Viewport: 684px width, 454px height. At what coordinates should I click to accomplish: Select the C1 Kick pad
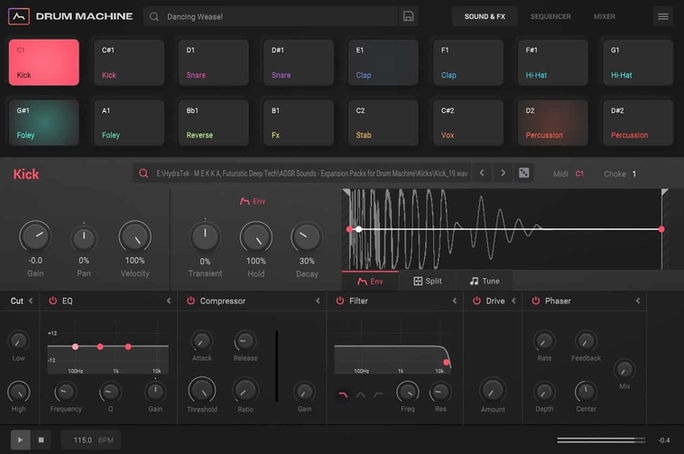click(x=44, y=62)
